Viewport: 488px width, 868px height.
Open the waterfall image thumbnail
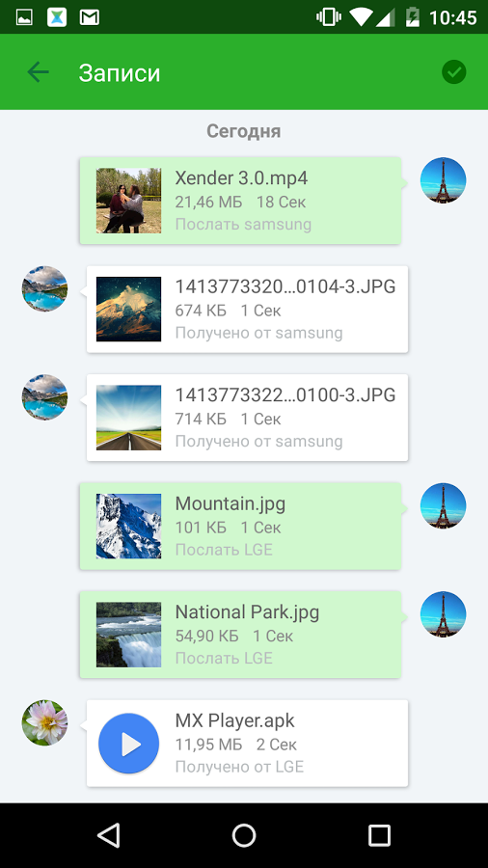click(x=128, y=635)
